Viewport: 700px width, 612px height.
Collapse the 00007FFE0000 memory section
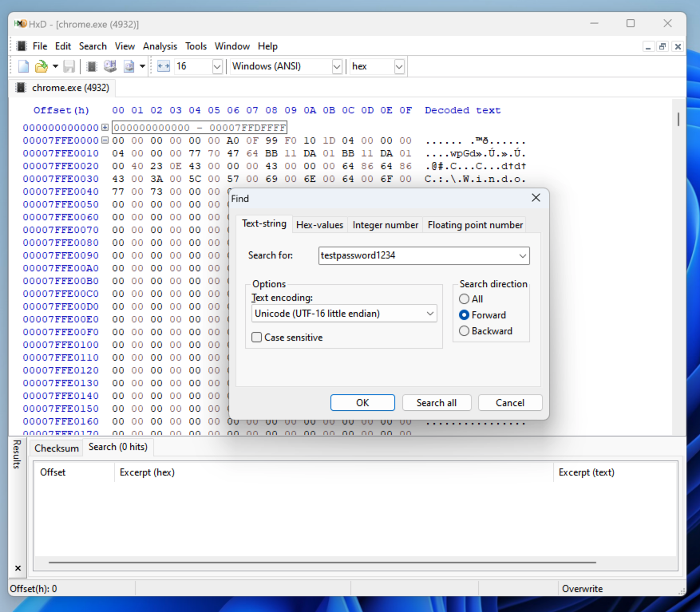coord(105,140)
